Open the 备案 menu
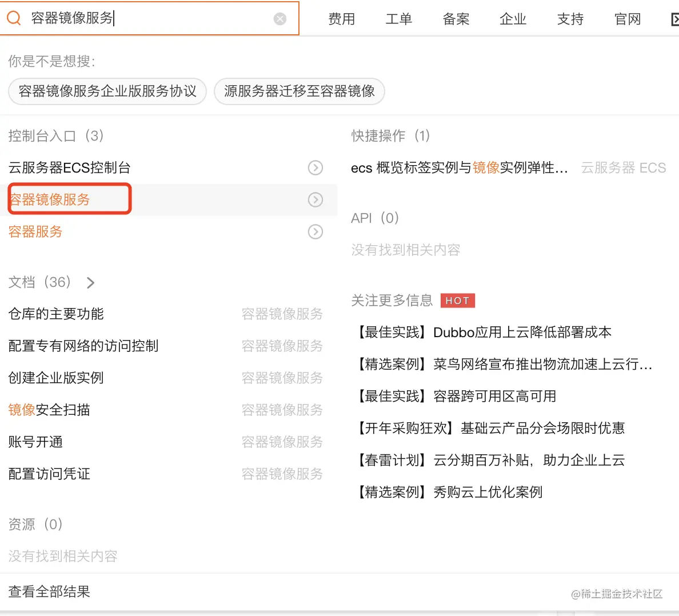Viewport: 679px width, 616px height. (x=456, y=19)
